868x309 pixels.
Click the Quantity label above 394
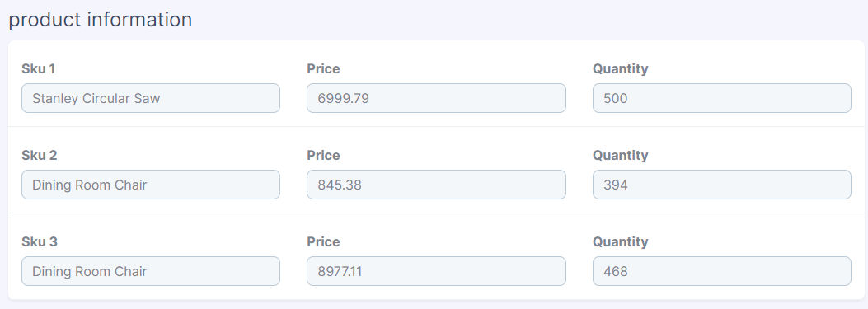tap(620, 155)
